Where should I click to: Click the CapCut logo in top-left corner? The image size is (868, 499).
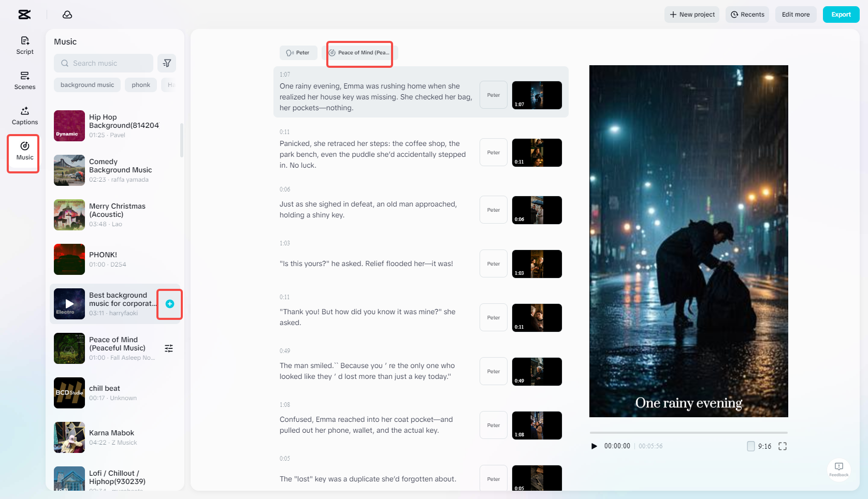coord(24,14)
